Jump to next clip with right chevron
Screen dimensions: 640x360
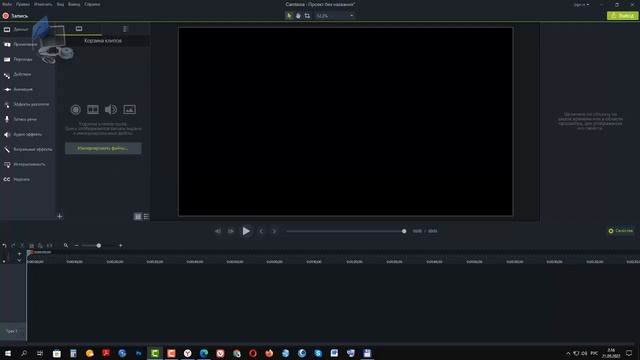274,231
